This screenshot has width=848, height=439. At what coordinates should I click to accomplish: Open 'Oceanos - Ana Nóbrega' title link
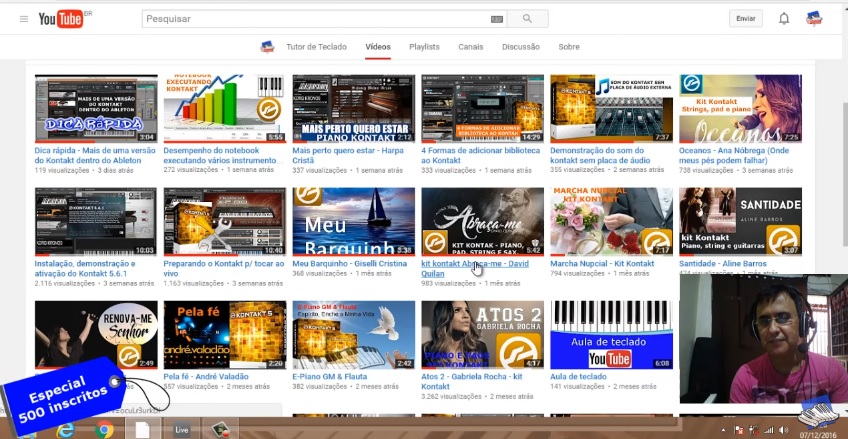[x=734, y=155]
